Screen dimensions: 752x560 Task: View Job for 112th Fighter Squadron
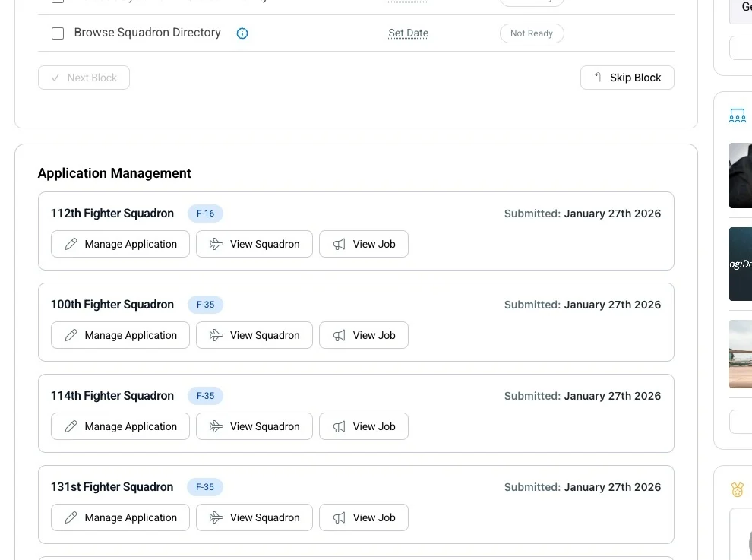[364, 244]
